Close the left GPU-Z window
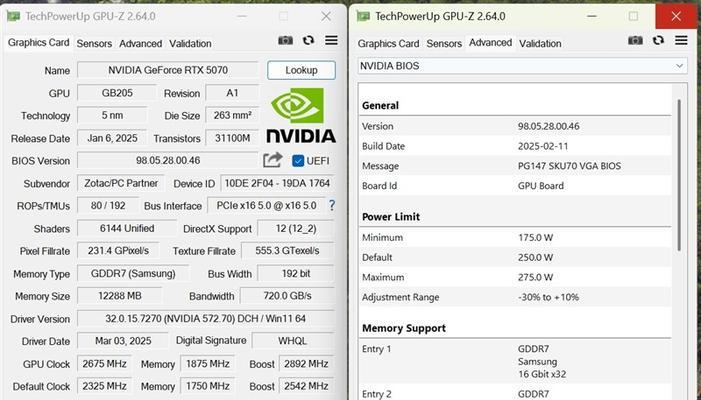This screenshot has width=701, height=400. click(x=326, y=17)
